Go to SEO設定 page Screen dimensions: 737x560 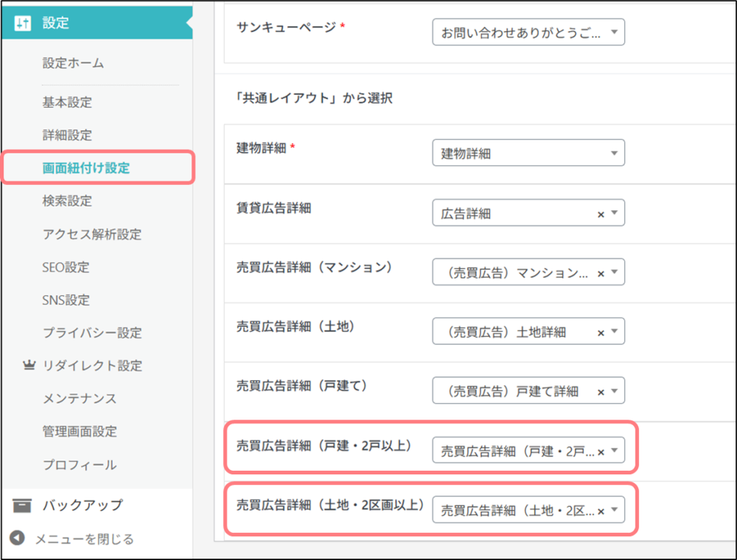(65, 267)
